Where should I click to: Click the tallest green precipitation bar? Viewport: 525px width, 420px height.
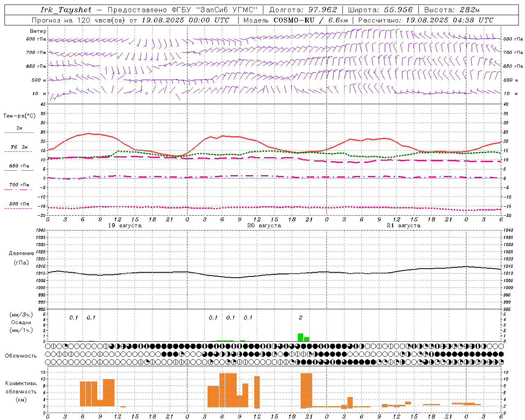[x=300, y=338]
